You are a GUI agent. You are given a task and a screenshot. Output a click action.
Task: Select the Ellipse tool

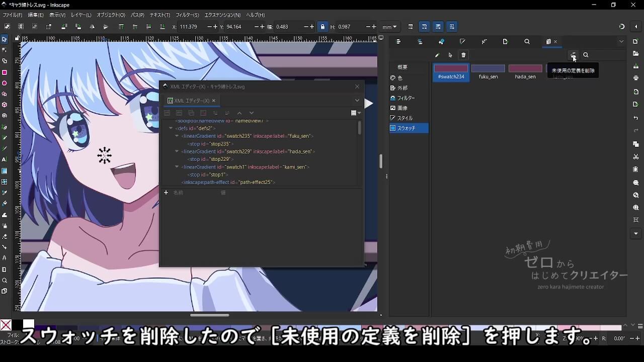(5, 83)
